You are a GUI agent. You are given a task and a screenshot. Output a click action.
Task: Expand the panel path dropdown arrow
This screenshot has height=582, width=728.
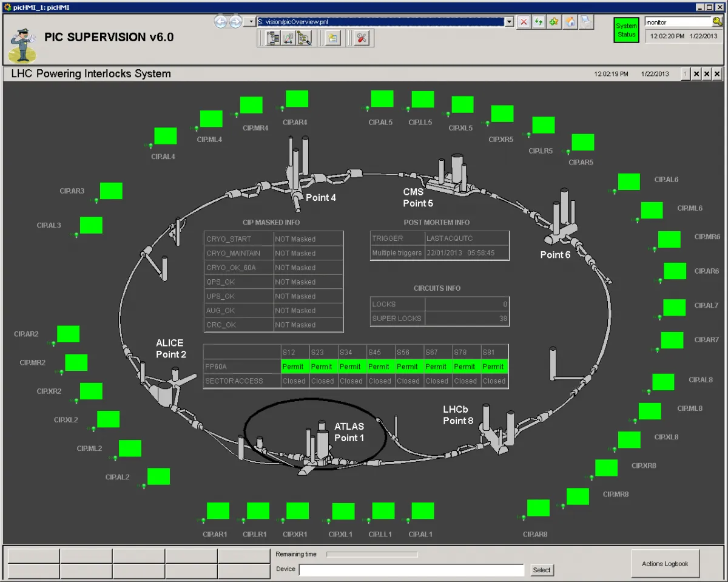[509, 22]
